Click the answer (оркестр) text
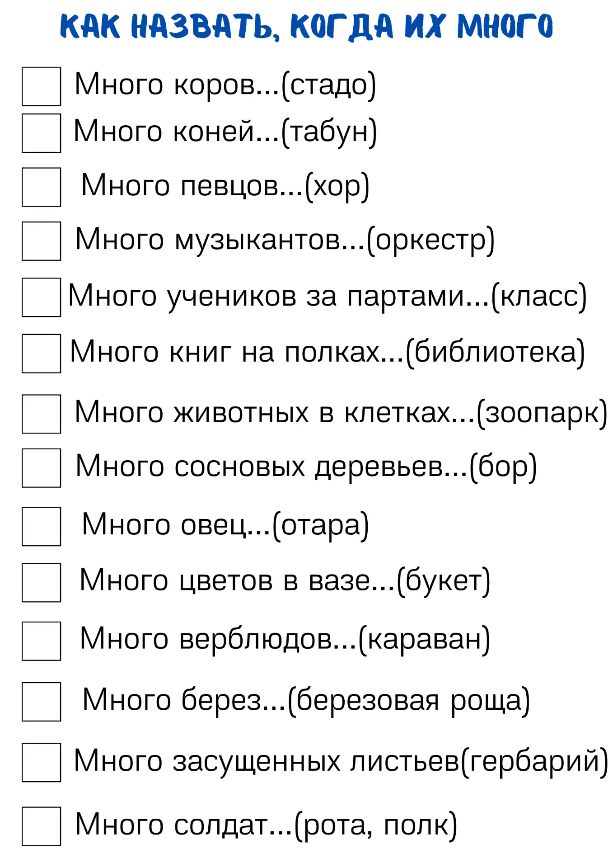The width and height of the screenshot is (613, 868). pos(431,241)
